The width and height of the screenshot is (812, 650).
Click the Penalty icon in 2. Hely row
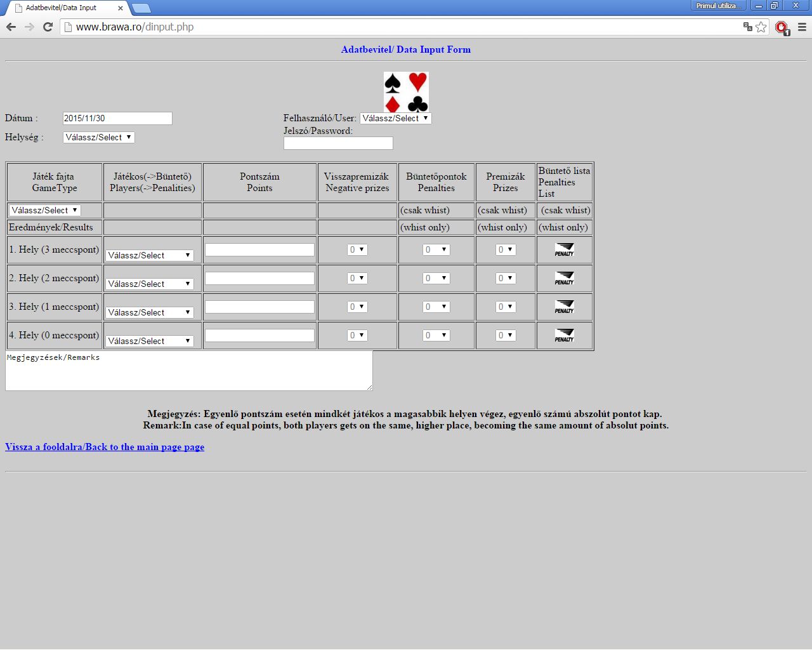coord(564,278)
